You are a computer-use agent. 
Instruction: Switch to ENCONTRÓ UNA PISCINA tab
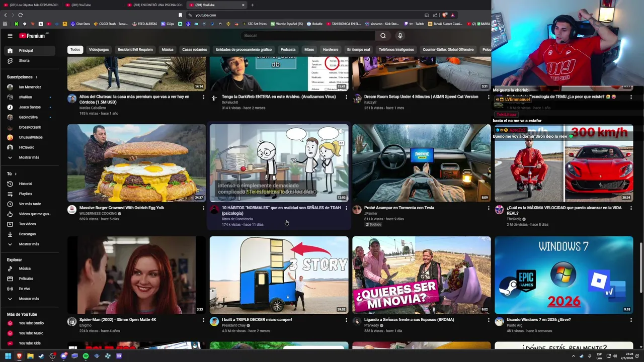point(155,5)
